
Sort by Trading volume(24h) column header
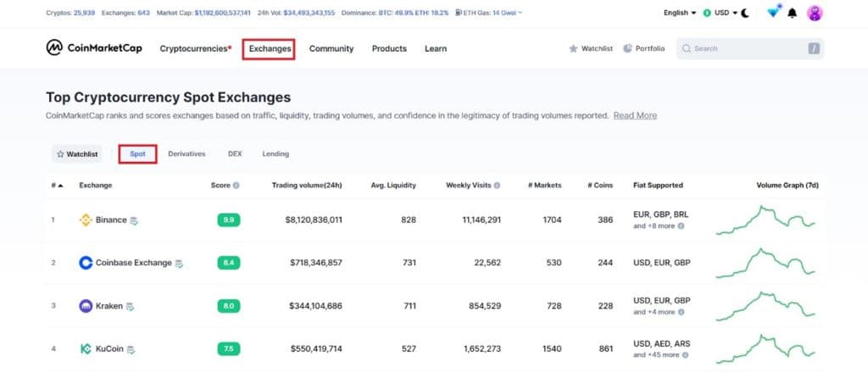pyautogui.click(x=307, y=186)
